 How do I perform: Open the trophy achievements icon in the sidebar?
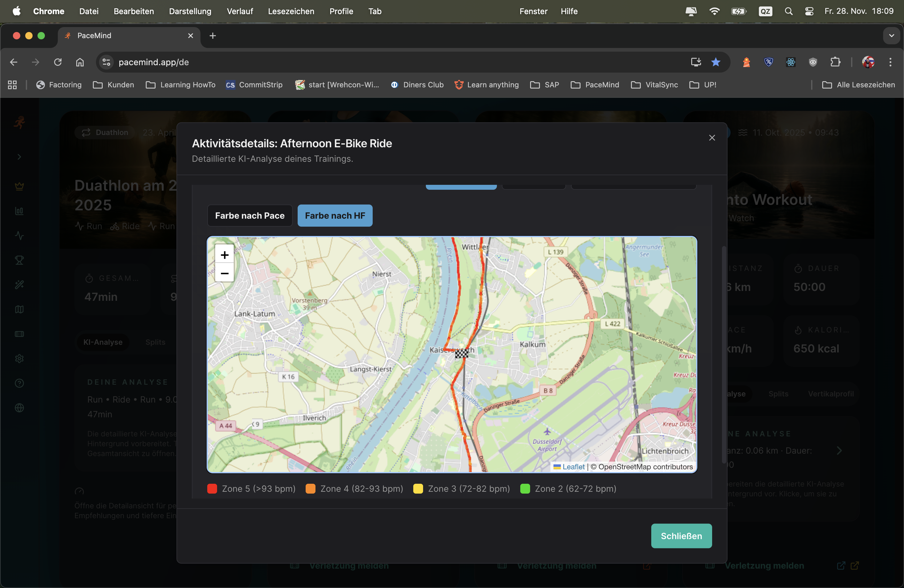[19, 260]
